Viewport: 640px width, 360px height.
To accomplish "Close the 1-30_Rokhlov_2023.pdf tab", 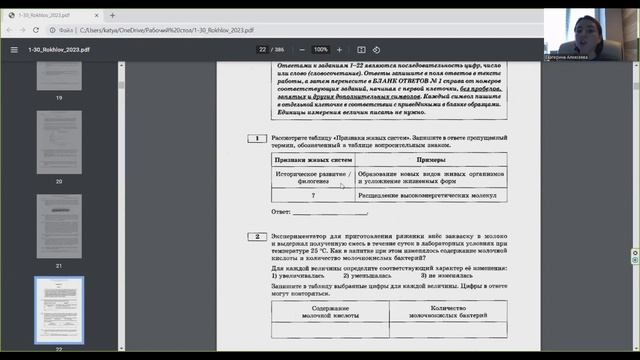I will 96,16.
